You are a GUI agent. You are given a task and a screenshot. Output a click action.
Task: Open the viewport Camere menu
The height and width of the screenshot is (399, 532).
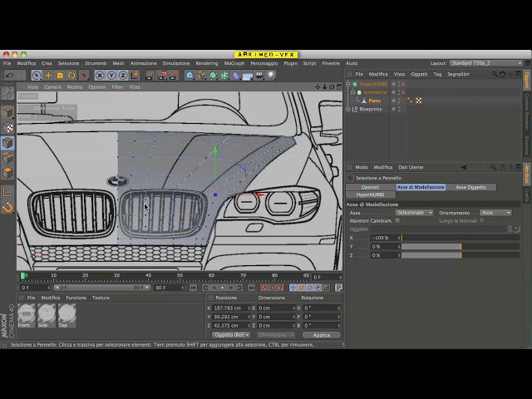coord(53,87)
